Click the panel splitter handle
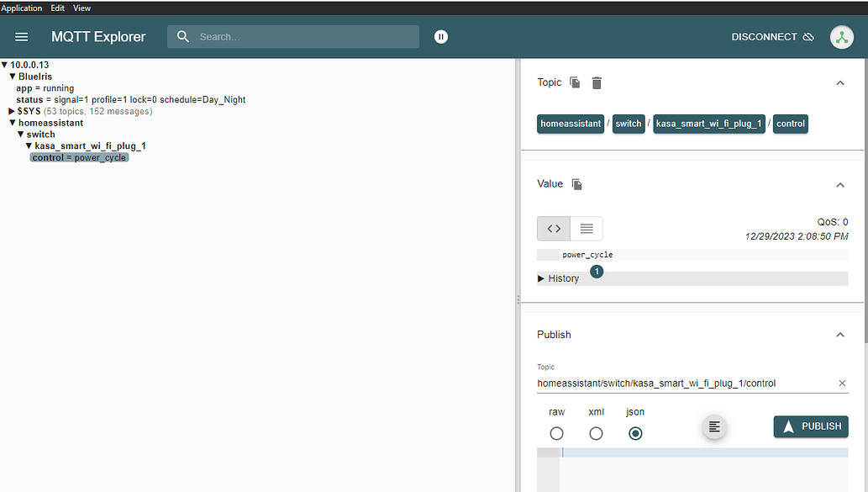The width and height of the screenshot is (868, 492). [x=518, y=299]
